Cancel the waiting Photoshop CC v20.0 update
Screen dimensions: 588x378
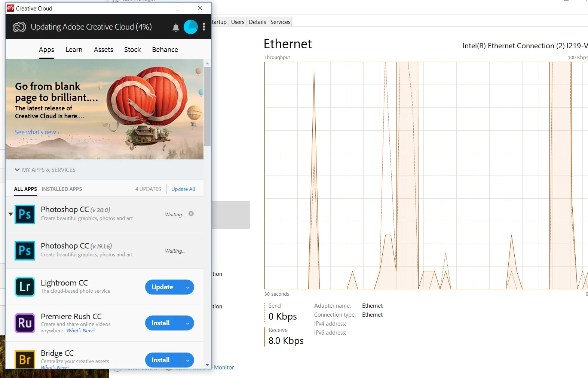tap(191, 214)
